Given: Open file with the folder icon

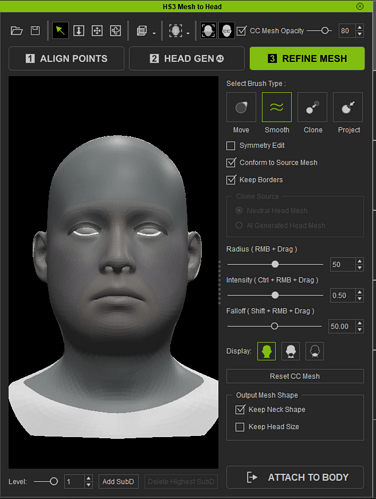Looking at the screenshot, I should [16, 31].
